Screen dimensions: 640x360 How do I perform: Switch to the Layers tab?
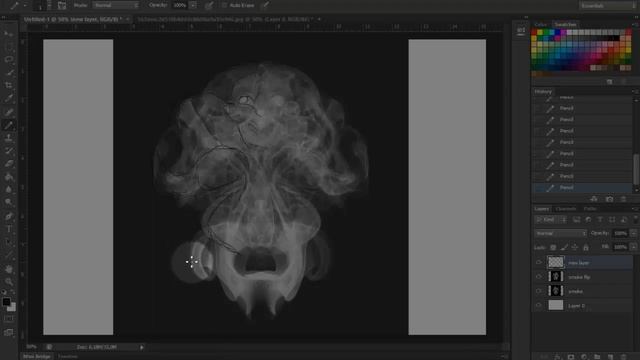point(542,209)
